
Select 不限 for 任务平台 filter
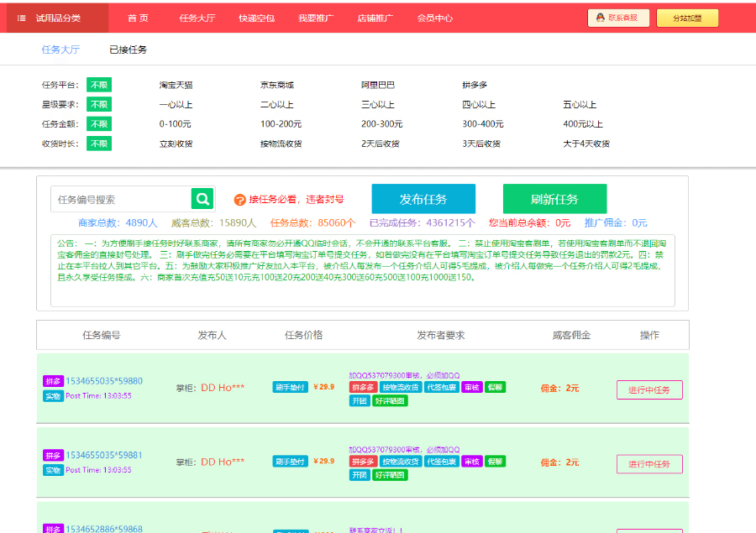click(99, 85)
